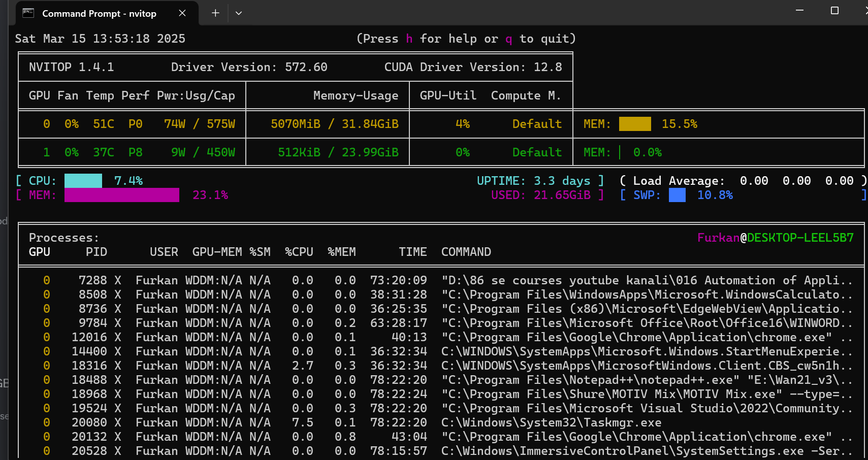Expand the new tab profile dropdown chevron
Screen dimensions: 868x460
coord(239,13)
